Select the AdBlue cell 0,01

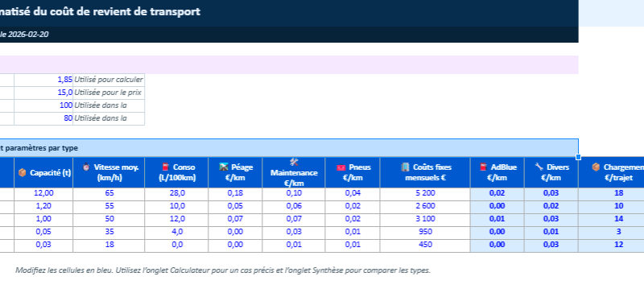pyautogui.click(x=497, y=219)
